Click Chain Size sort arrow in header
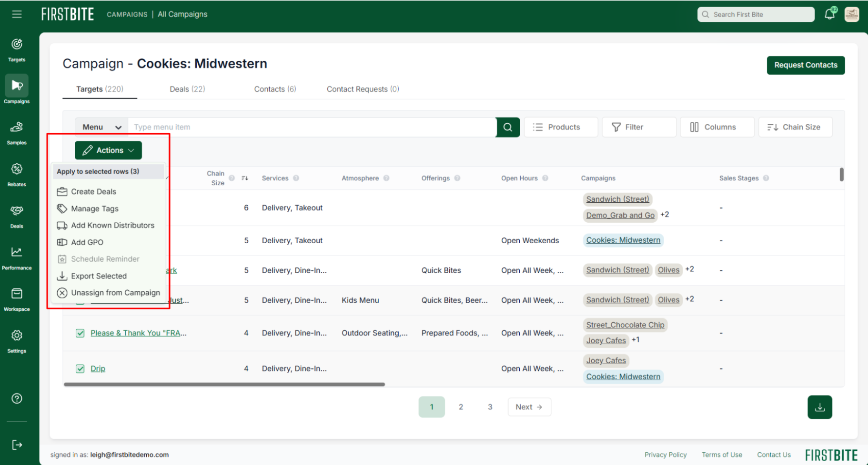Image resolution: width=868 pixels, height=465 pixels. (245, 178)
